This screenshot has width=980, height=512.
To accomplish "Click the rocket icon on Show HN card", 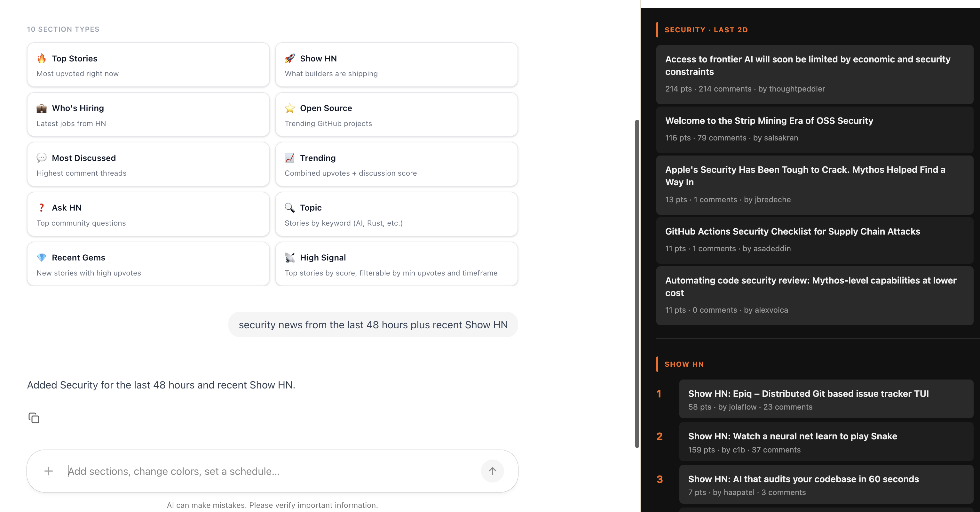I will tap(289, 58).
